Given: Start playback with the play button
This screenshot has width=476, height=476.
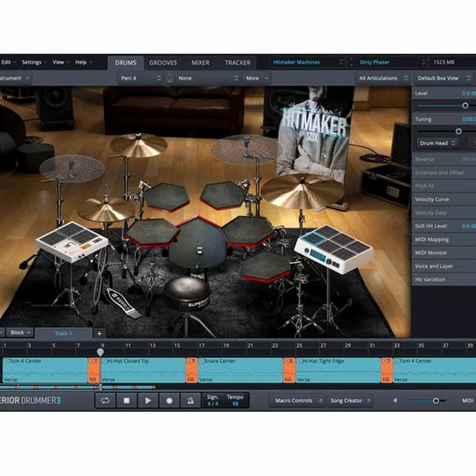Looking at the screenshot, I should [148, 401].
